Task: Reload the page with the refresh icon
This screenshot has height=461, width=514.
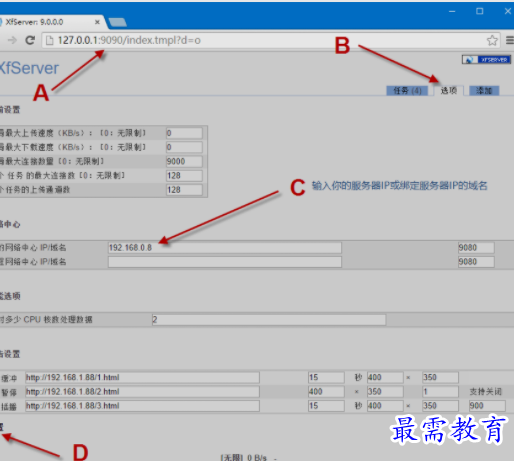Action: coord(30,40)
